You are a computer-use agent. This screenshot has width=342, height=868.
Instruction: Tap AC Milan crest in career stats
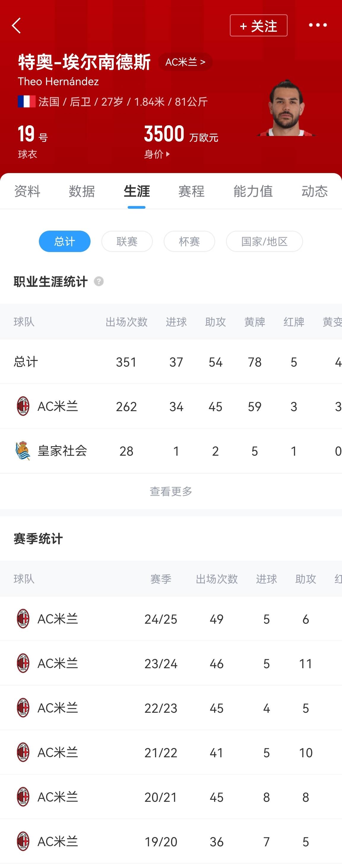click(x=23, y=406)
